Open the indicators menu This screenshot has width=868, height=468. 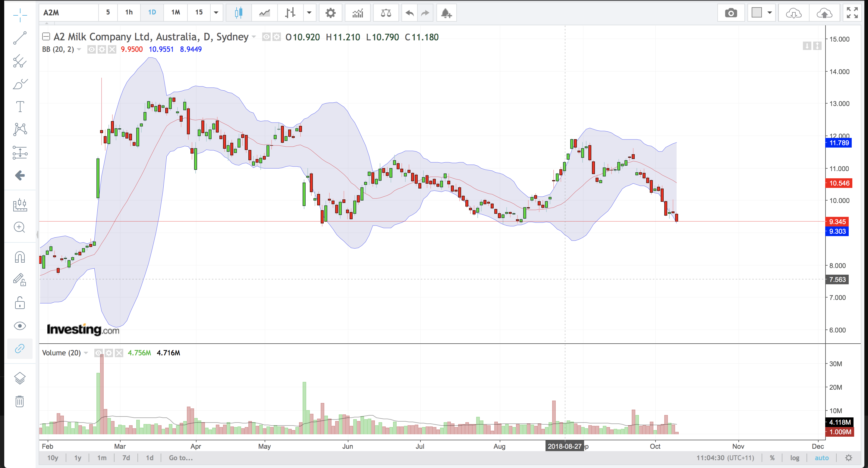(357, 13)
